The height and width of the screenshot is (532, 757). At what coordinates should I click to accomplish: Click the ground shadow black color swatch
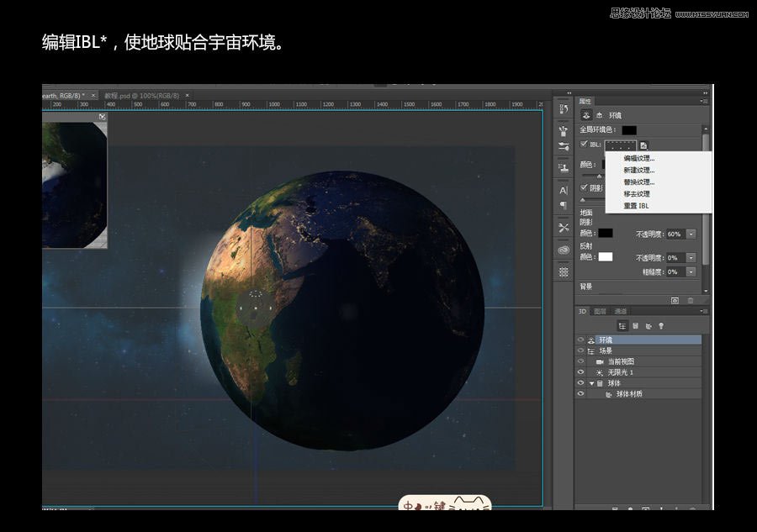[606, 234]
